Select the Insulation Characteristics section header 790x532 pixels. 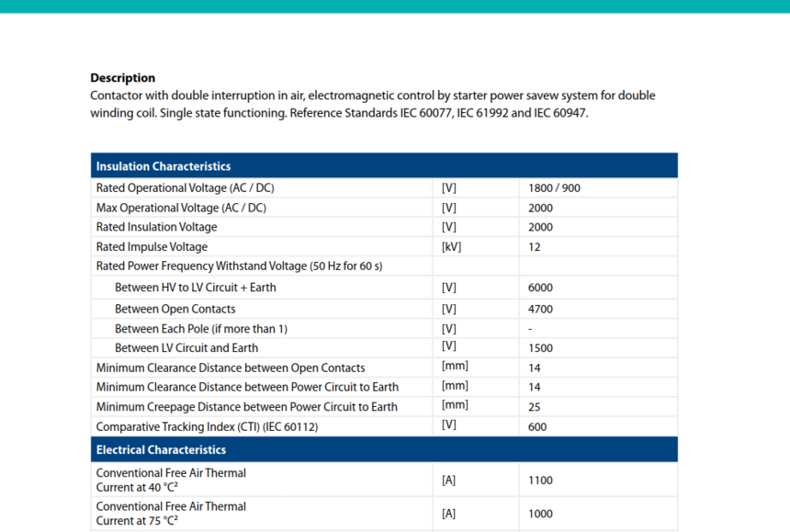pyautogui.click(x=384, y=165)
